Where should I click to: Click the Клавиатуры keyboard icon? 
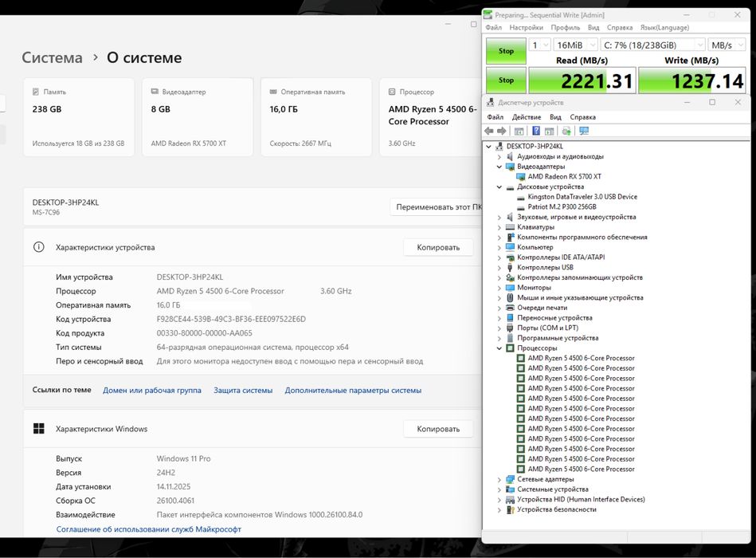coord(510,227)
